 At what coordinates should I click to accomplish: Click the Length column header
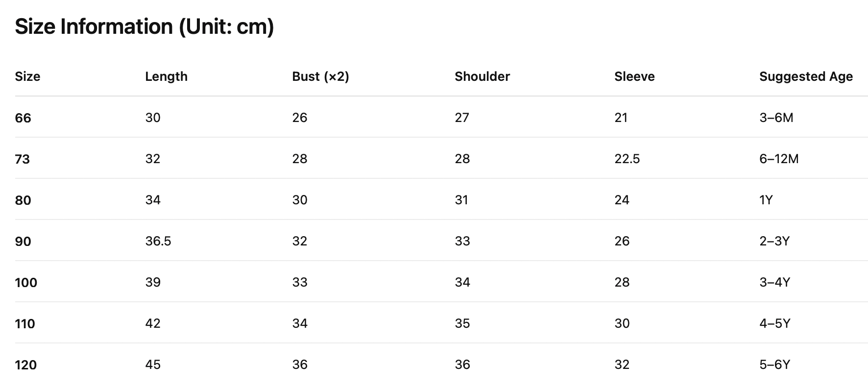[166, 76]
